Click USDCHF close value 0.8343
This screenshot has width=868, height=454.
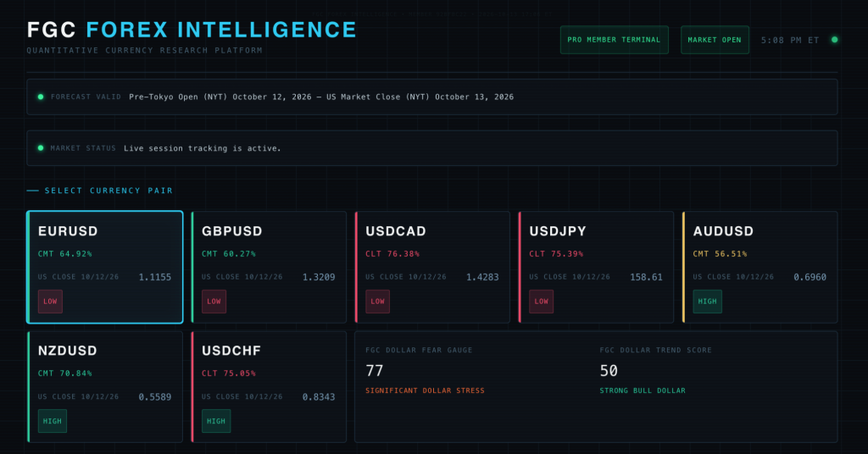[x=319, y=397]
